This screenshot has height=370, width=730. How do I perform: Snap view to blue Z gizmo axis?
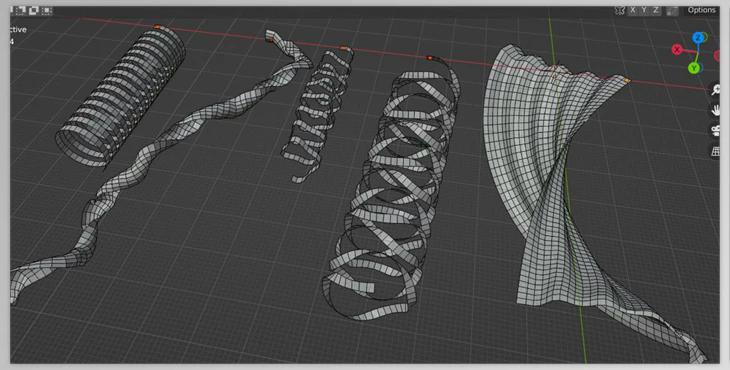[697, 38]
